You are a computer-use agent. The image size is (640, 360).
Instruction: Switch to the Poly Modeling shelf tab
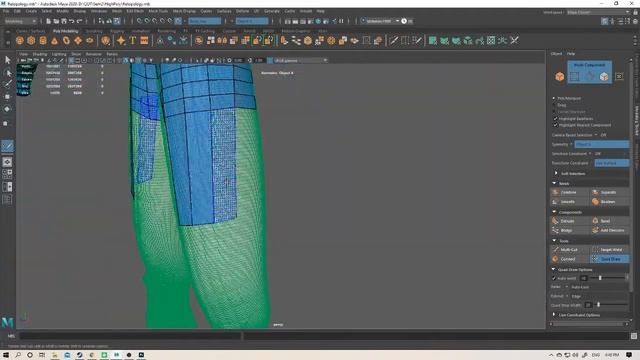tap(65, 31)
